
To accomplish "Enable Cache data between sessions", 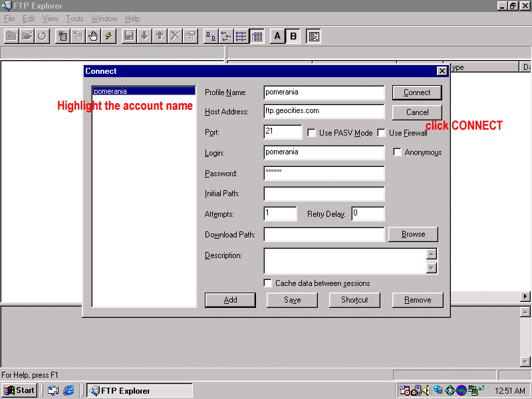I will (268, 283).
